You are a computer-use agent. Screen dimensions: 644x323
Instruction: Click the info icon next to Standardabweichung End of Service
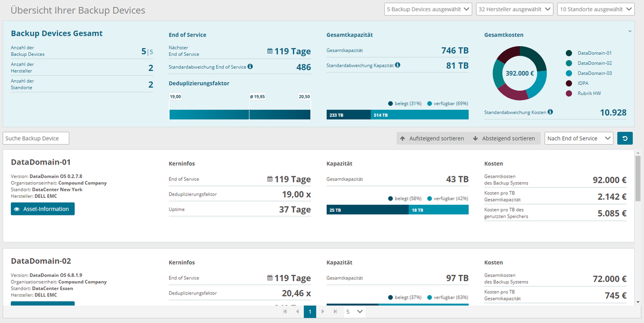(250, 67)
